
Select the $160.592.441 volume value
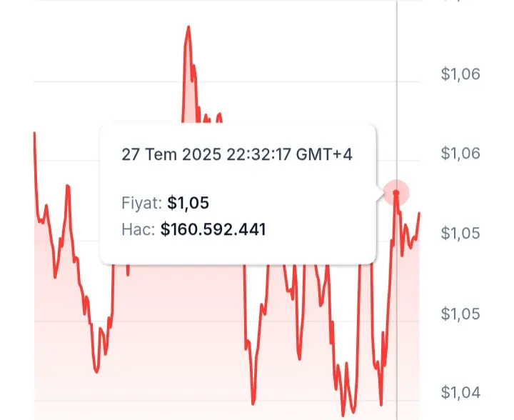point(213,229)
